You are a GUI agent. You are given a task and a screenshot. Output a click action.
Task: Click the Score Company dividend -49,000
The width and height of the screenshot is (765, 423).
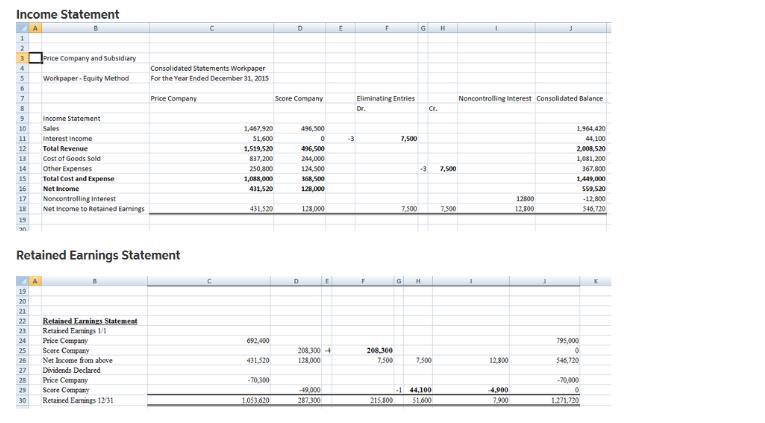(x=309, y=390)
